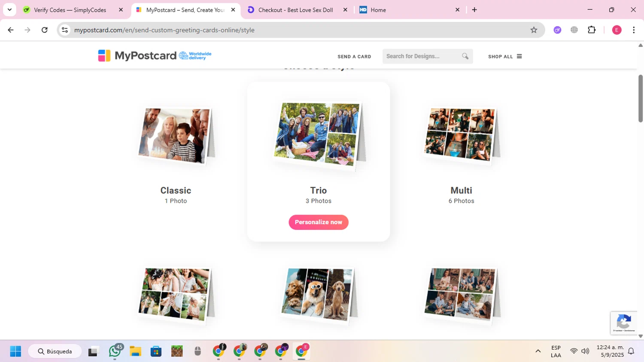
Task: Click the reCAPTCHA badge
Action: click(x=624, y=323)
